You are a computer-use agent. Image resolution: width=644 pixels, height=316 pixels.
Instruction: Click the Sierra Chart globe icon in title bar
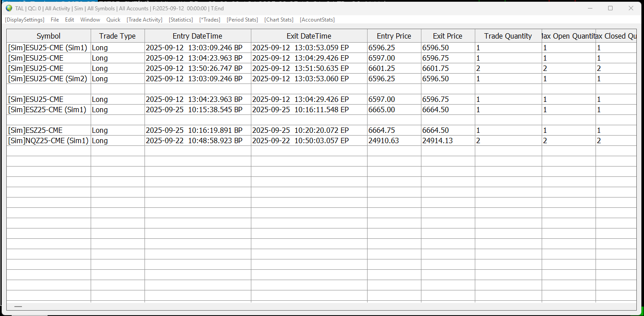[x=9, y=8]
